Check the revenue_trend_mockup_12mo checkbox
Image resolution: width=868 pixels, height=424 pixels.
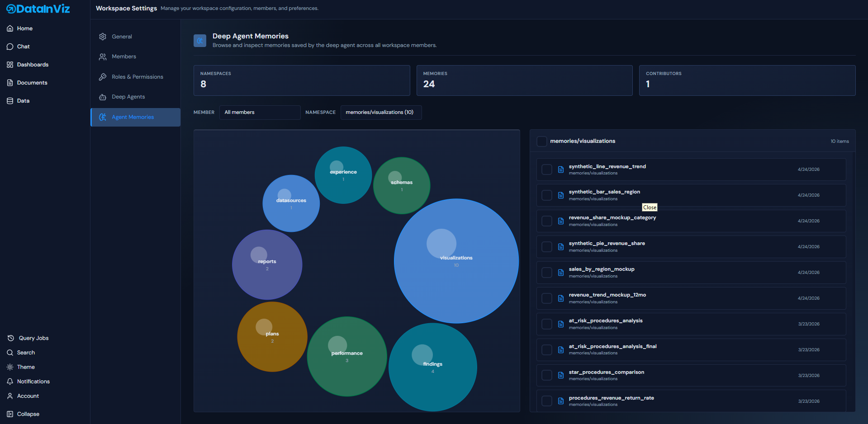(547, 298)
